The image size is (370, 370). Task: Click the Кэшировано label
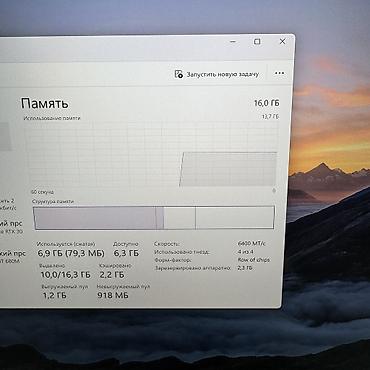115,266
